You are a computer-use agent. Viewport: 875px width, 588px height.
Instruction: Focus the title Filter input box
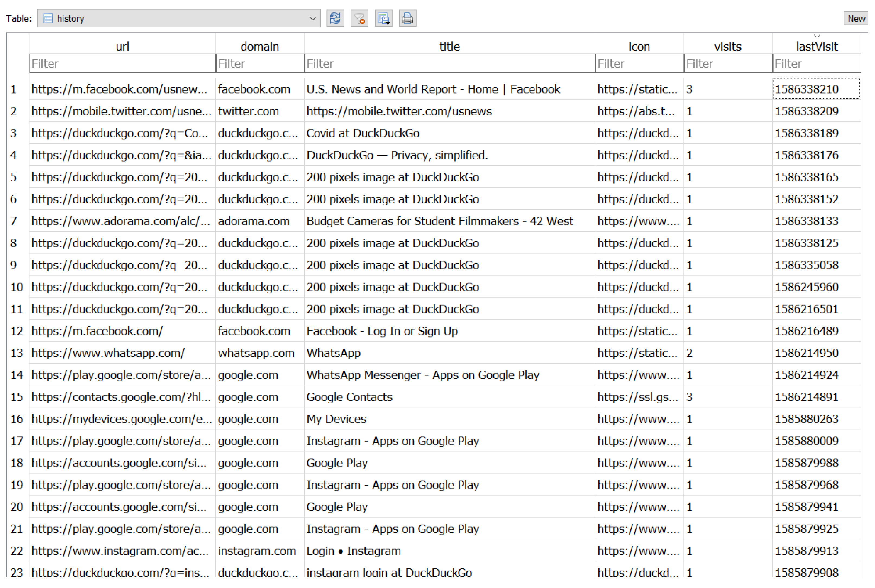(449, 63)
